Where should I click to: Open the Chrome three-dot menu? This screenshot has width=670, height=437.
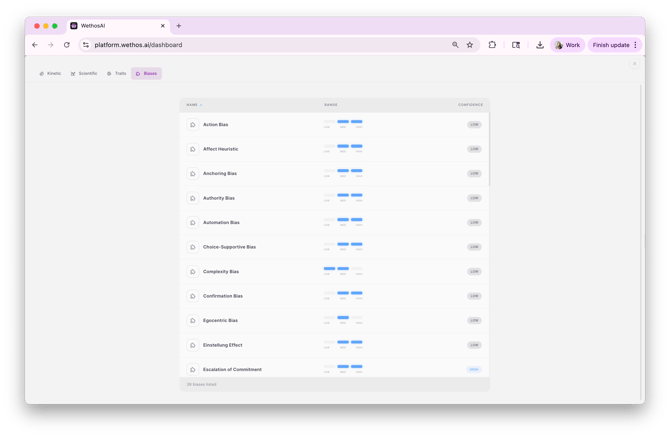(635, 45)
